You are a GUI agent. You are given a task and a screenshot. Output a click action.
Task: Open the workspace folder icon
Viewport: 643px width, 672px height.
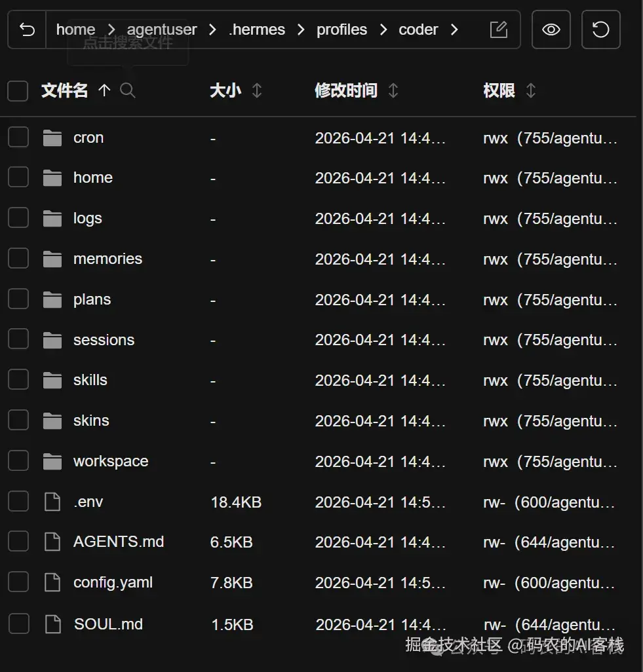(x=52, y=460)
